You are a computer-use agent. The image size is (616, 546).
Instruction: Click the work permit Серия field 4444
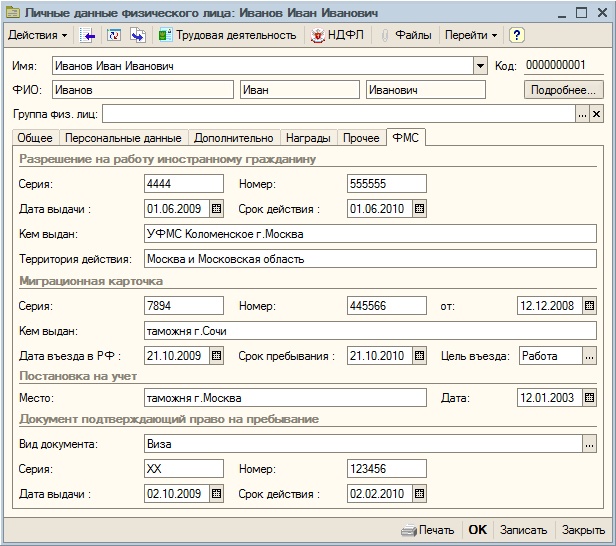pos(184,184)
